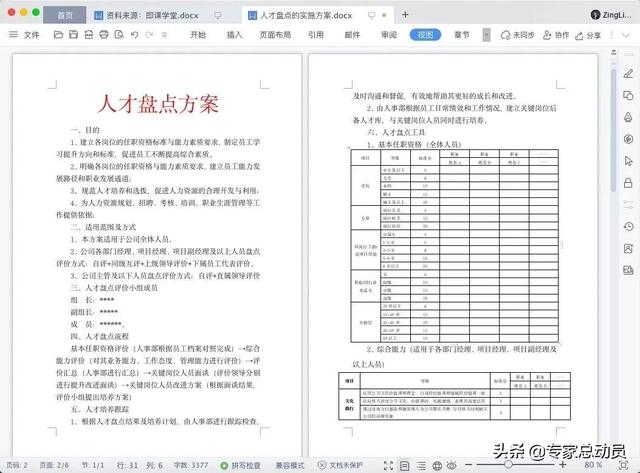Zoom in with the plus button
The image size is (640, 473).
562,465
